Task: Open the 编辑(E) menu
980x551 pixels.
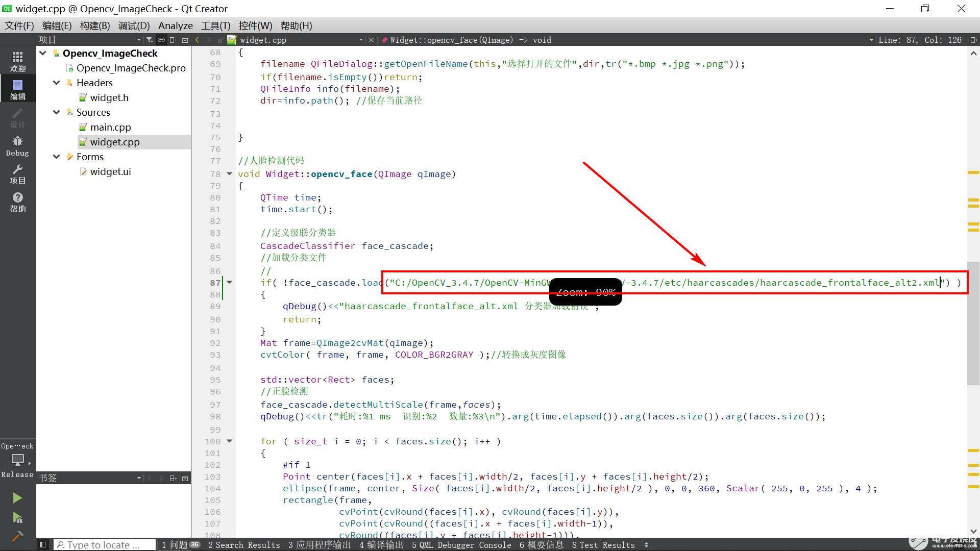Action: (x=57, y=26)
